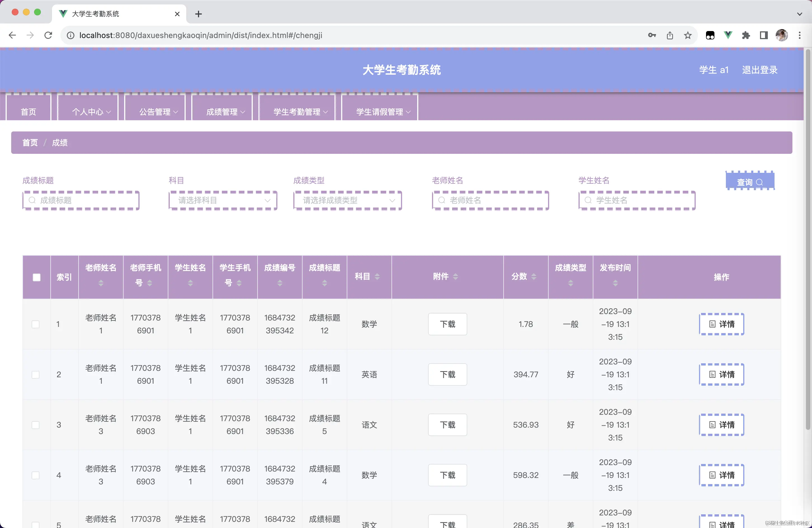Open the 请选择成绩类型 dropdown
812x528 pixels.
(348, 200)
